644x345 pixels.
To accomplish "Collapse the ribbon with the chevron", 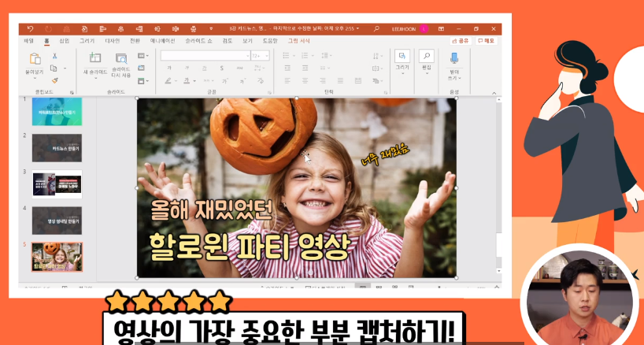I will [494, 93].
